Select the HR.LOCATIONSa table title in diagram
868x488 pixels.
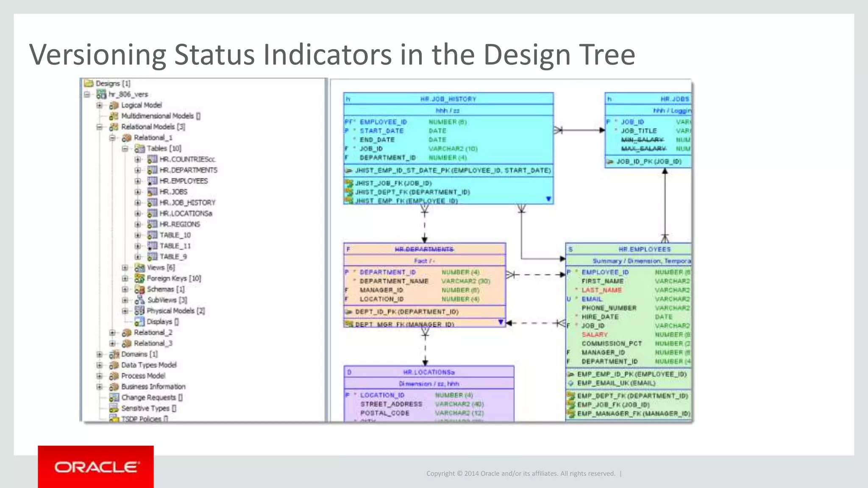pos(429,372)
